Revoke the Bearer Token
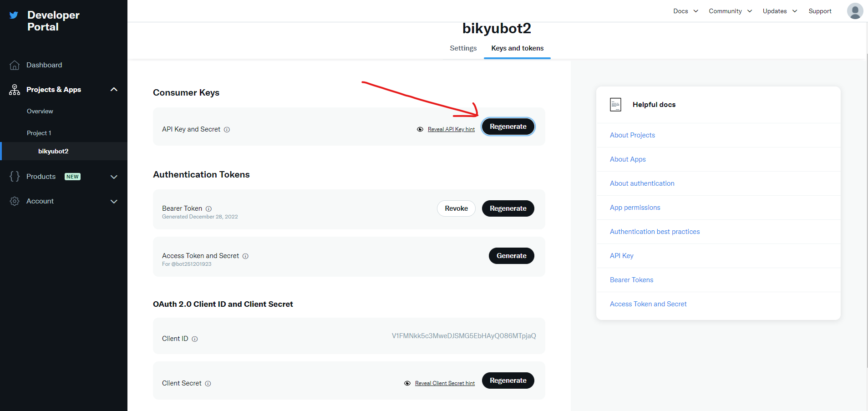The image size is (868, 411). (x=456, y=208)
